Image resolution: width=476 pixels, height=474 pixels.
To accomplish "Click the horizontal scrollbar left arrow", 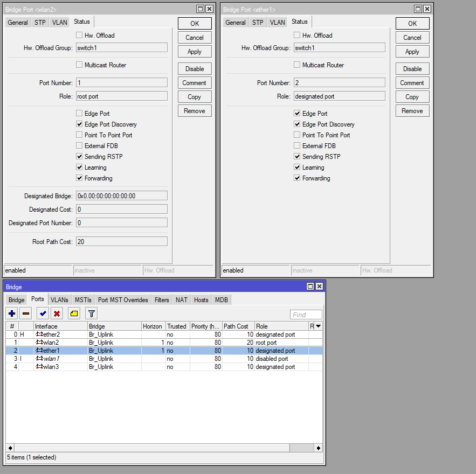I will point(10,448).
